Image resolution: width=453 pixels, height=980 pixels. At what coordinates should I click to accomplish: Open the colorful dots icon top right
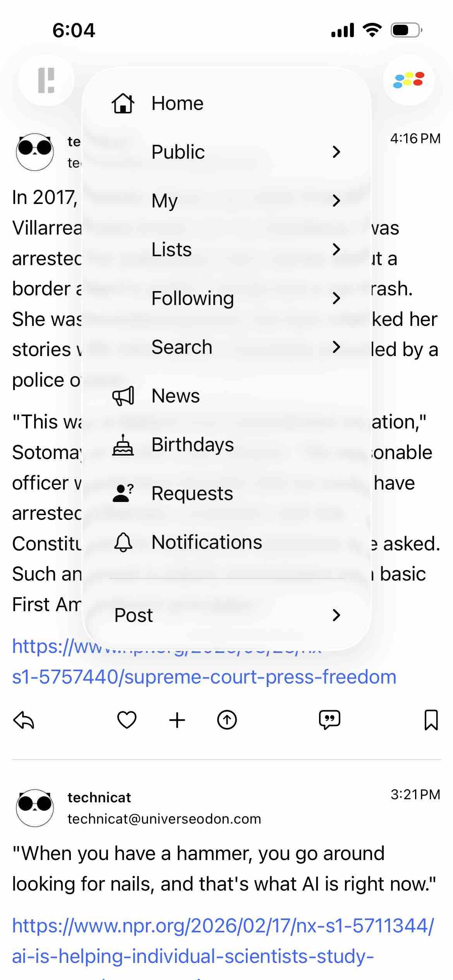(408, 80)
